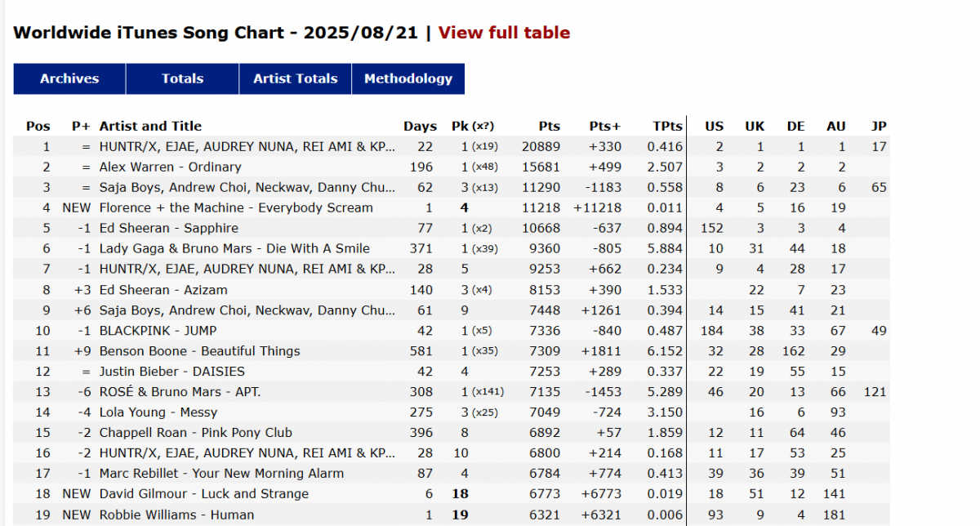This screenshot has width=980, height=526.
Task: Open the View full table link
Action: point(504,33)
